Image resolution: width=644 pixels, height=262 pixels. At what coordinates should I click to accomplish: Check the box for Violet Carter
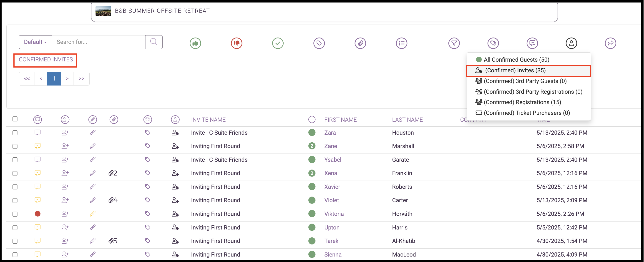click(x=15, y=201)
